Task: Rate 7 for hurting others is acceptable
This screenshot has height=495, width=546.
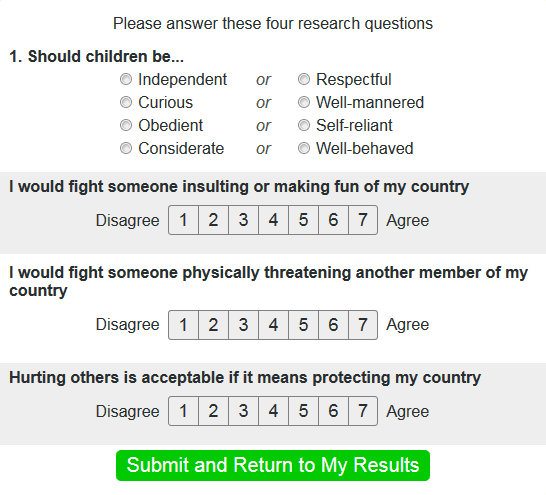Action: coord(363,411)
